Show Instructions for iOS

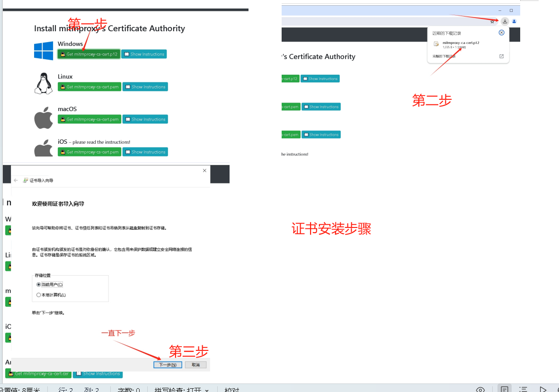(x=145, y=152)
